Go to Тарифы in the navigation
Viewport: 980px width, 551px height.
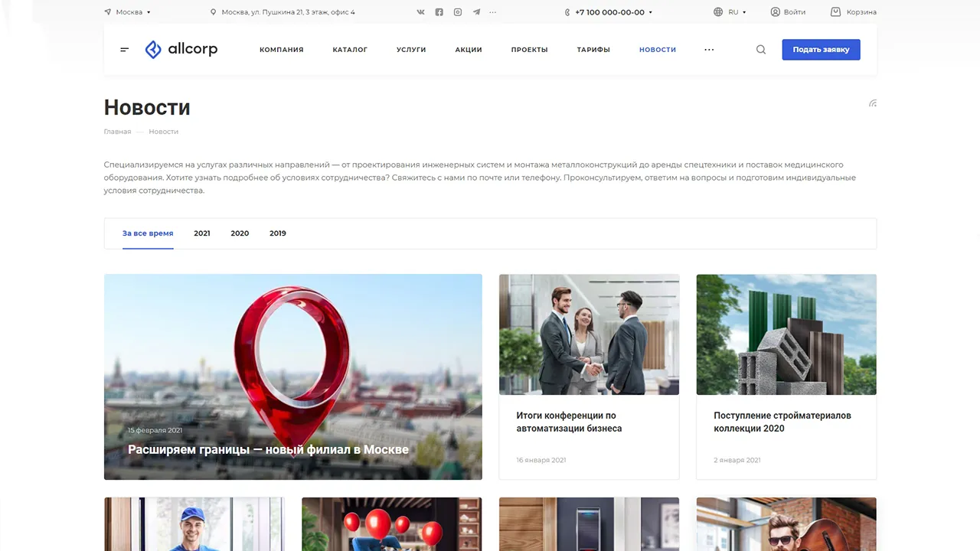coord(593,50)
